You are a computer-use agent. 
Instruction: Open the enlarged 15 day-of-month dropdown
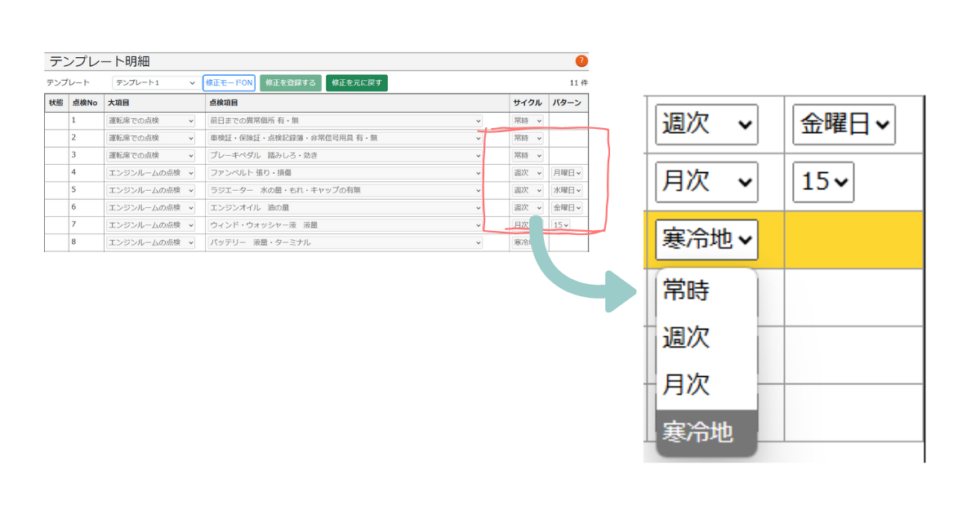click(x=823, y=181)
